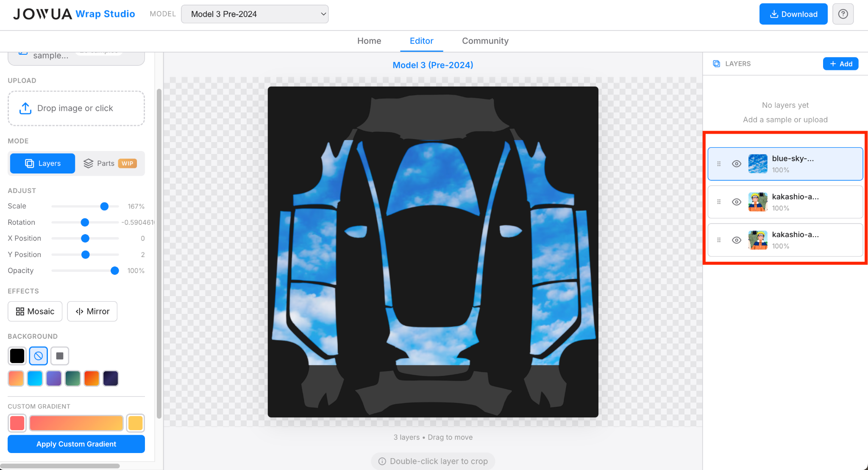868x470 pixels.
Task: Click the upload icon to drop an image
Action: [x=25, y=108]
